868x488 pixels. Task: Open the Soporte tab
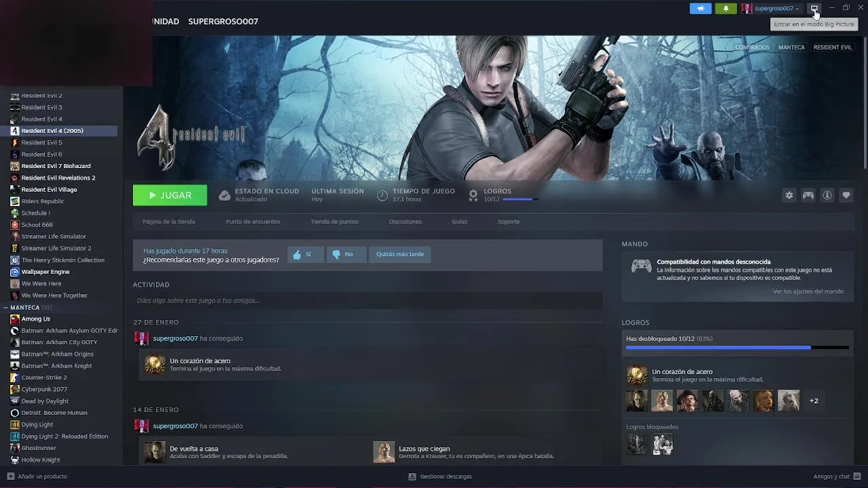click(x=509, y=222)
